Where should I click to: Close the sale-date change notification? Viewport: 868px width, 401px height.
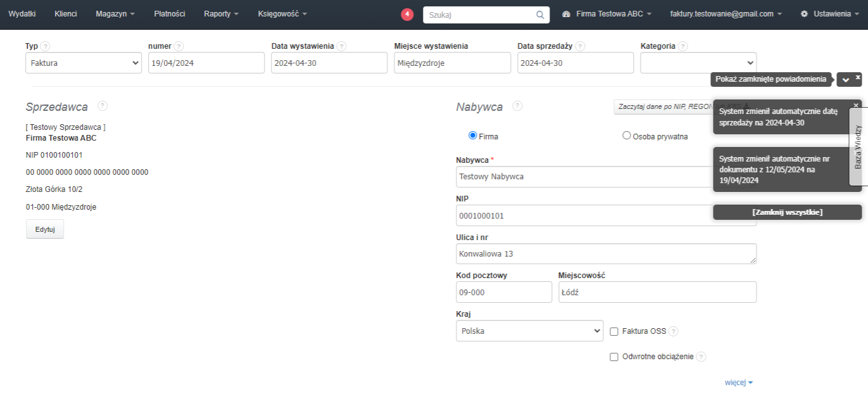click(x=856, y=105)
